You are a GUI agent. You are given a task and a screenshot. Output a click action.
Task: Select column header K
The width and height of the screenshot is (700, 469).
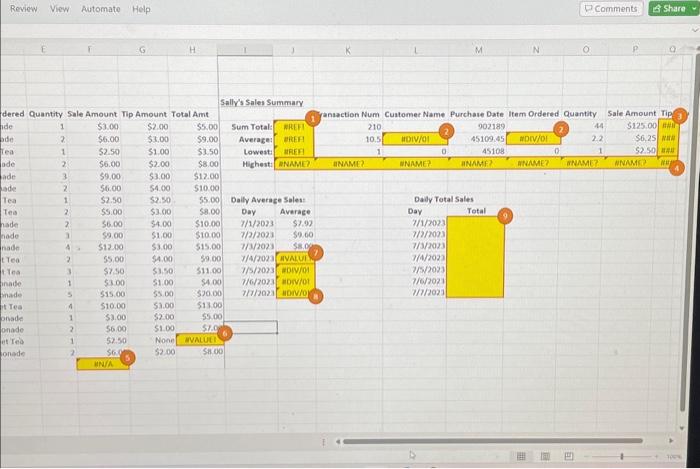(347, 50)
